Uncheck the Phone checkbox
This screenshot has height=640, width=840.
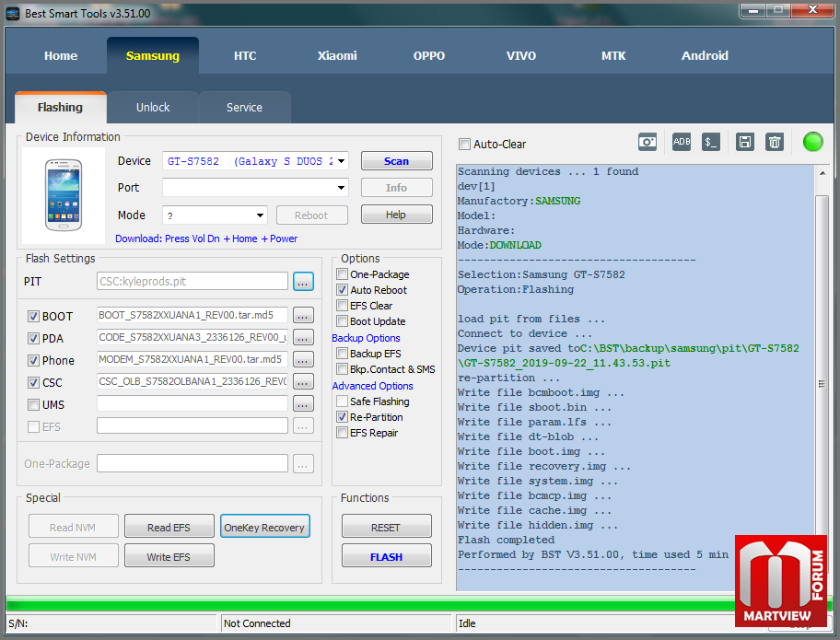coord(33,360)
